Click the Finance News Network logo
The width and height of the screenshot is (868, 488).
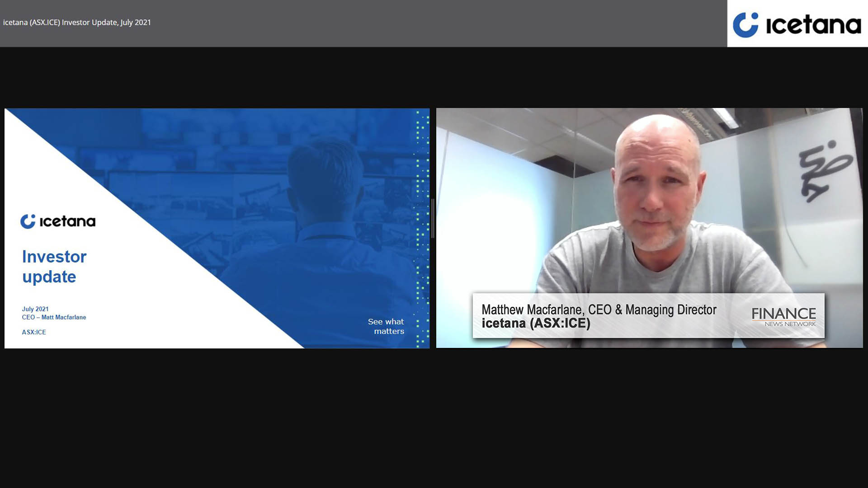783,317
